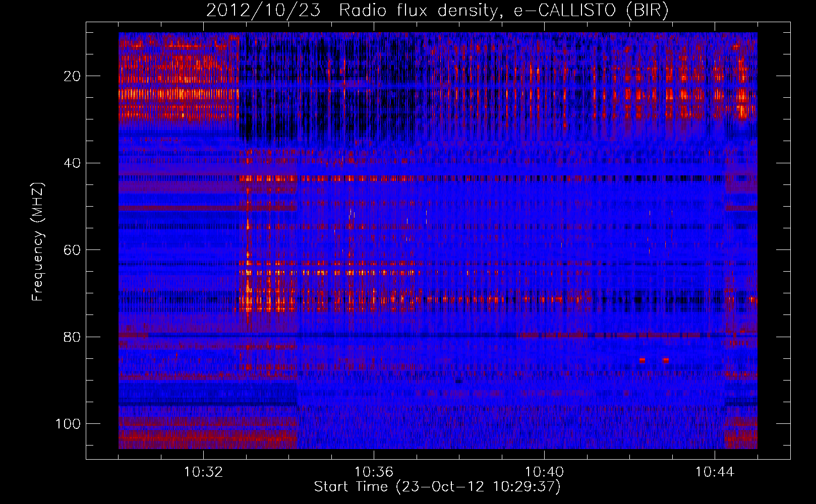Viewport: 816px width, 504px height.
Task: Click the 40 frequency tick label
Action: coord(73,163)
